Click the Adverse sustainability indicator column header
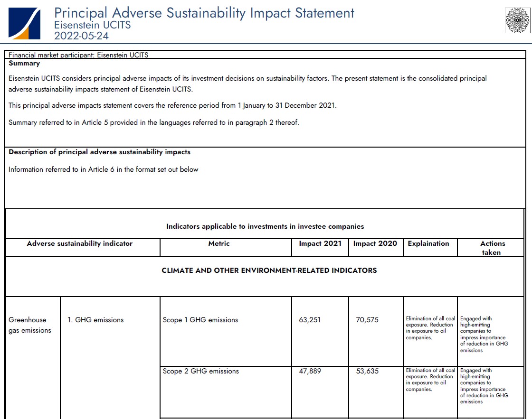 click(80, 243)
